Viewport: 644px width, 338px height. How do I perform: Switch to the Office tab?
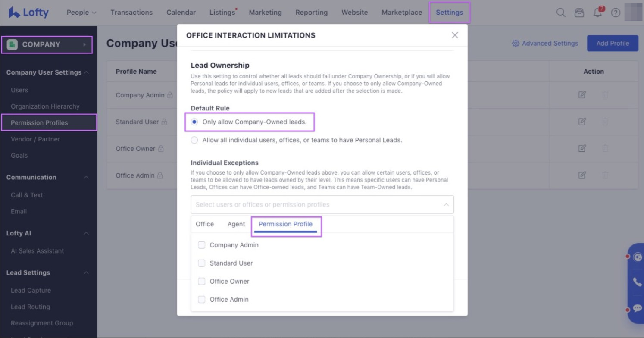coord(205,224)
